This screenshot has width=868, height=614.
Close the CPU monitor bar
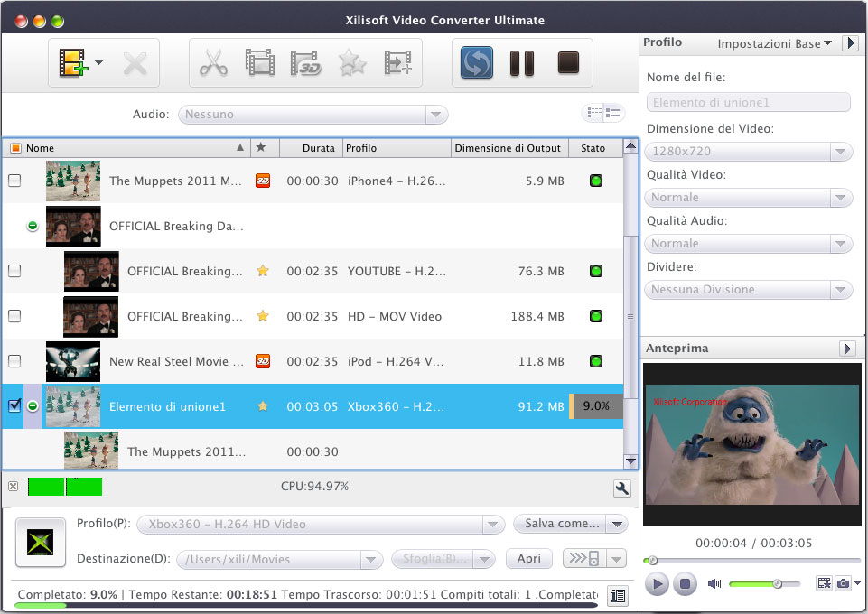(14, 486)
